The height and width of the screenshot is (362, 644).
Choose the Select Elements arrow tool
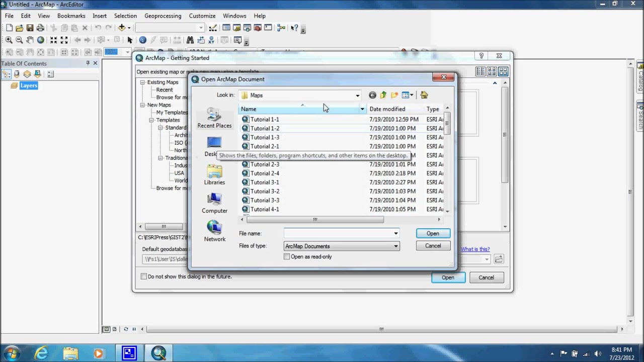point(130,40)
